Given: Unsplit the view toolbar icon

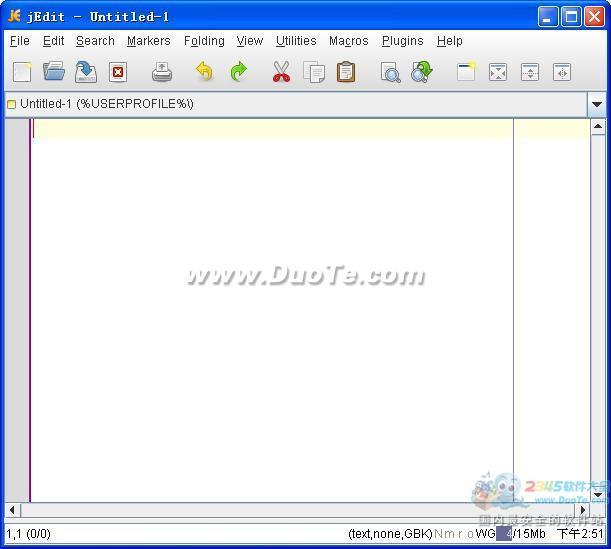Looking at the screenshot, I should [x=498, y=72].
